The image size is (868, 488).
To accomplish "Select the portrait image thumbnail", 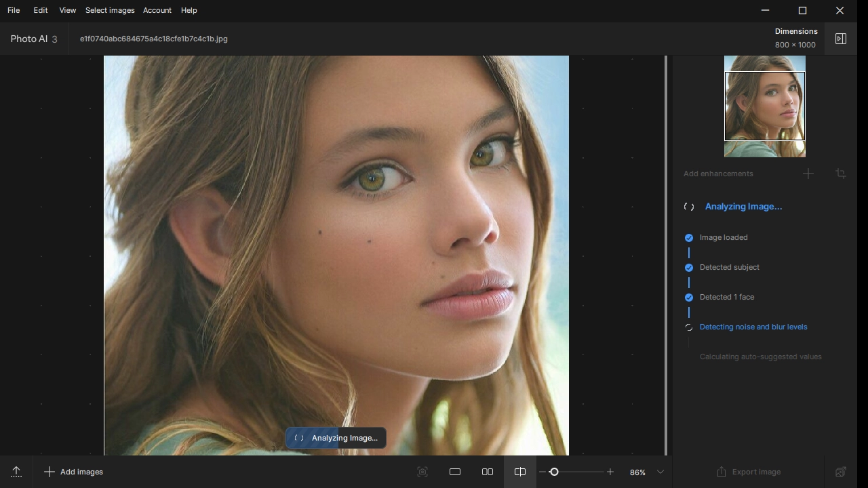I will click(765, 106).
